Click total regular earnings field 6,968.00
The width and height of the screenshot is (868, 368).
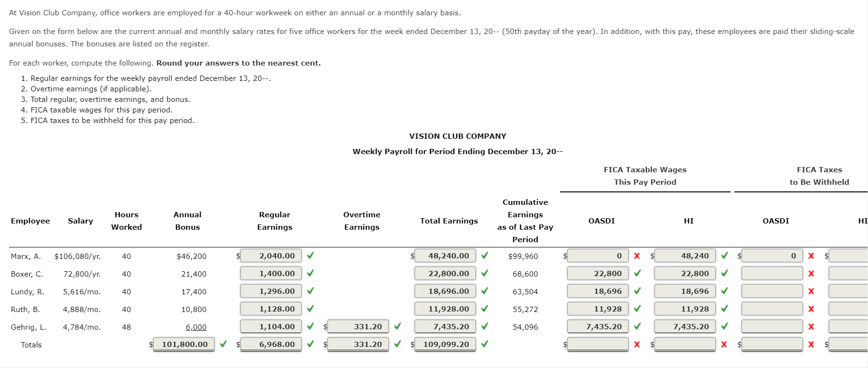point(271,344)
